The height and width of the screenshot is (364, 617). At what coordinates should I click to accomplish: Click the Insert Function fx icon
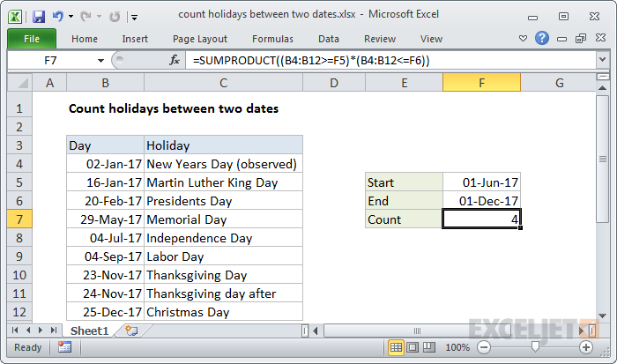pyautogui.click(x=175, y=60)
